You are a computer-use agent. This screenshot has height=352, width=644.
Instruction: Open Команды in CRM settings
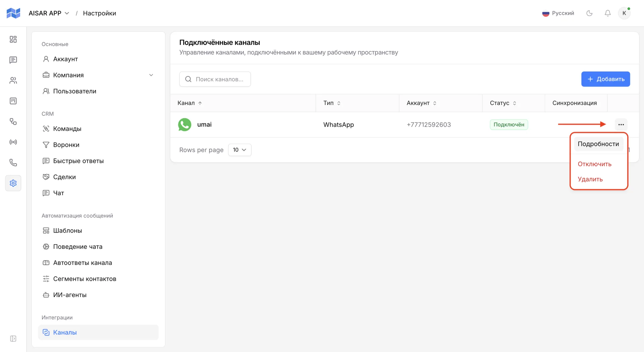coord(98,129)
